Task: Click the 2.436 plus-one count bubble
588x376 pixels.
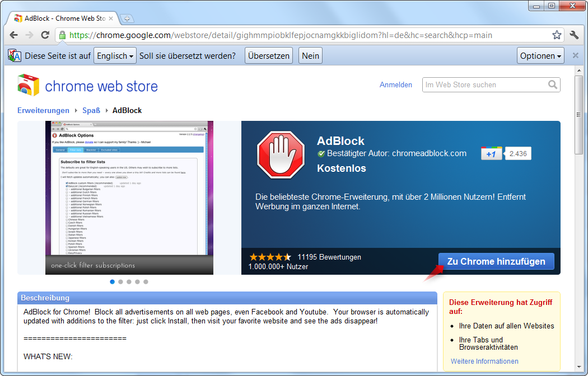Action: [x=517, y=153]
